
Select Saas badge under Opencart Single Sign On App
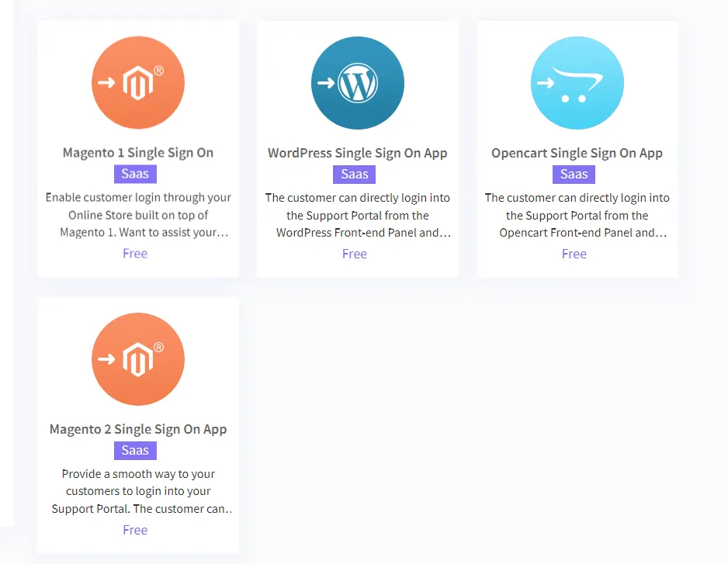click(574, 174)
